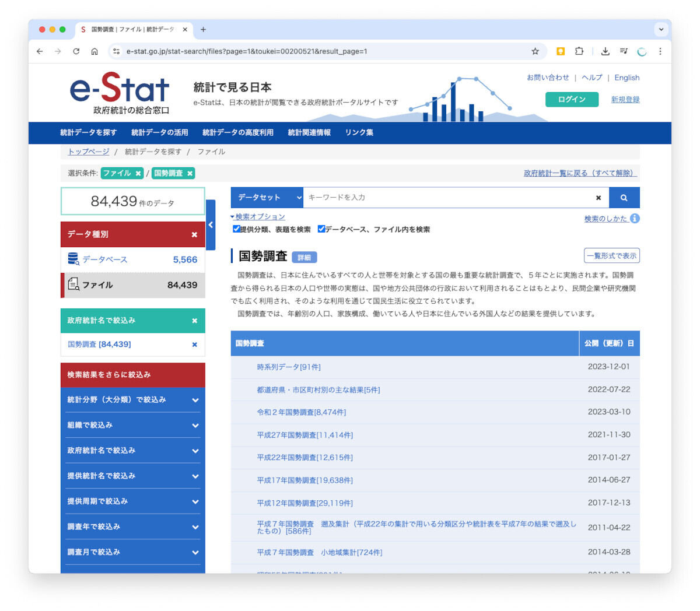Open the extensions puzzle icon
This screenshot has width=700, height=611.
579,51
